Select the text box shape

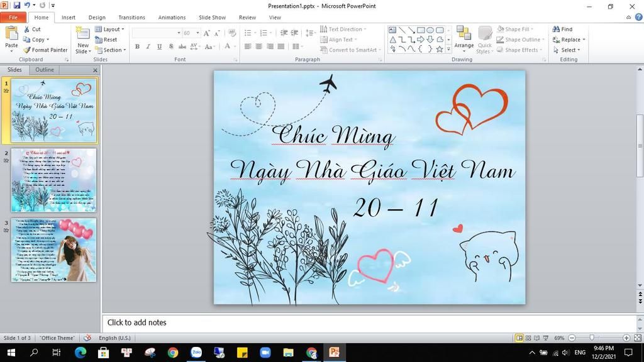(392, 30)
